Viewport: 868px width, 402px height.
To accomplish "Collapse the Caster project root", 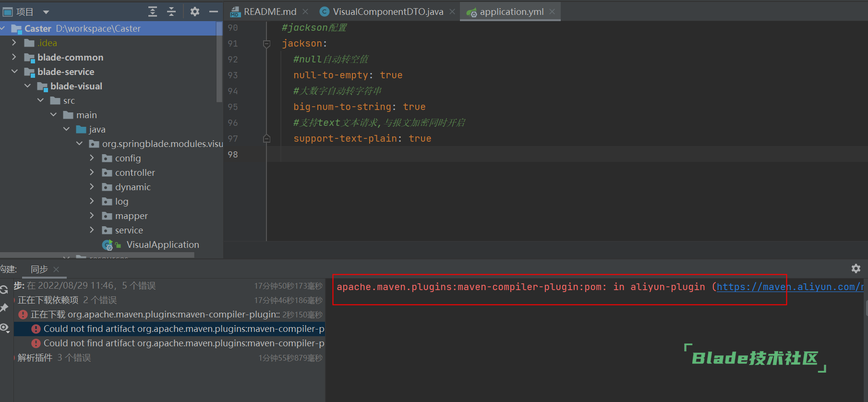I will [3, 28].
